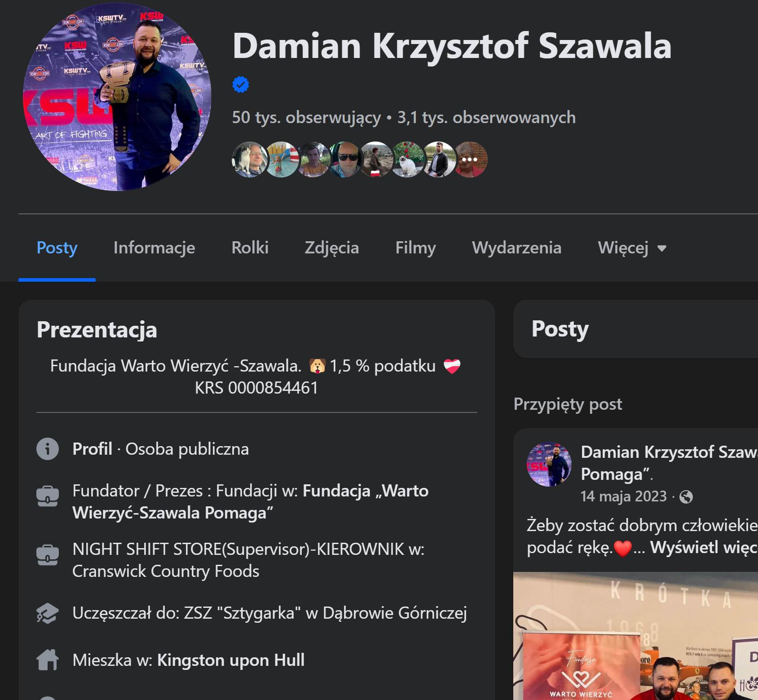Expand the Więcej dropdown
Screen dimensions: 758x700
pyautogui.click(x=632, y=248)
